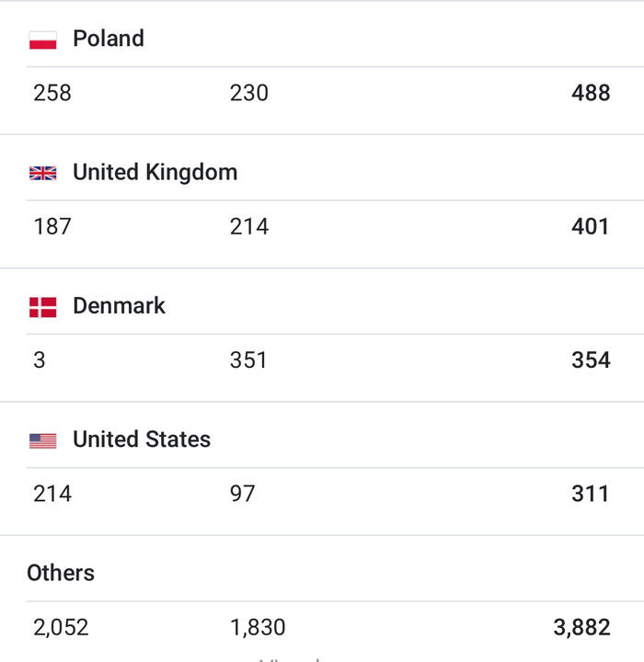Open the United Kingdom country entry
Screen dimensions: 644x662
pos(155,172)
